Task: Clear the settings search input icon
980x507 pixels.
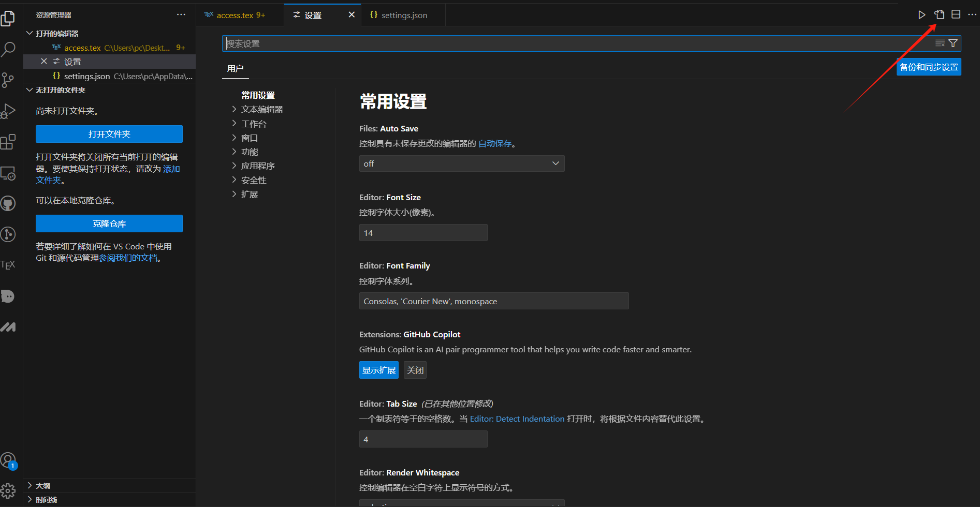Action: (940, 43)
